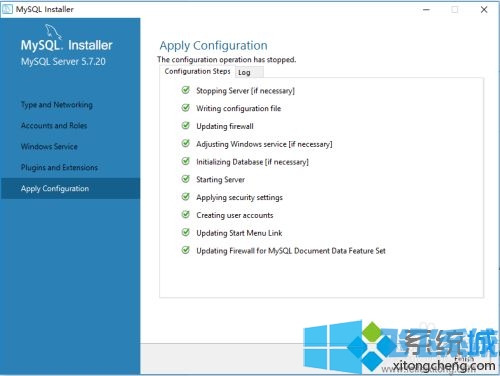
Task: Click the "Writing configuration file" step text
Action: click(238, 108)
